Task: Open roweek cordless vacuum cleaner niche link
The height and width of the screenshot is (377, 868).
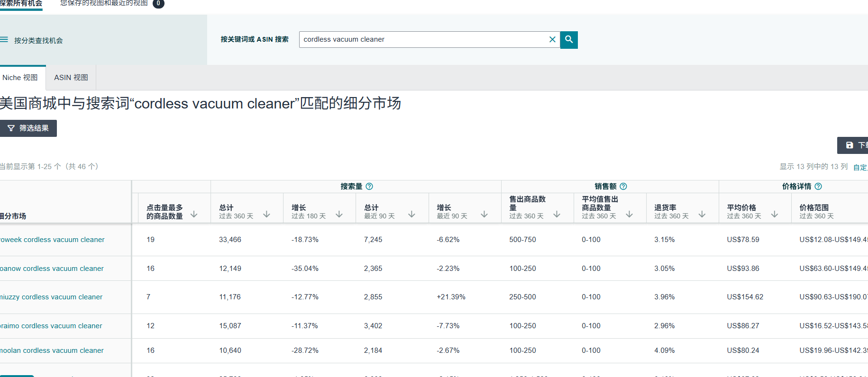Action: [52, 240]
